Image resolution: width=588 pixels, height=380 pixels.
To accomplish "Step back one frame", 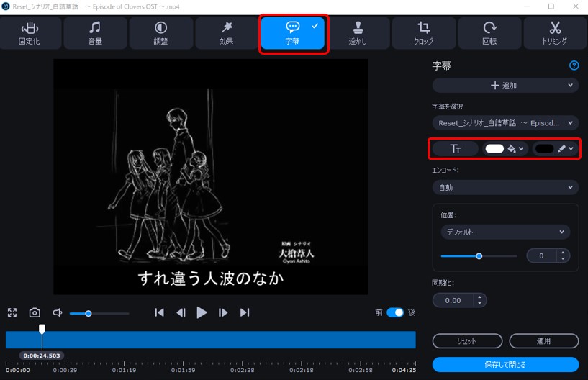I will point(181,312).
